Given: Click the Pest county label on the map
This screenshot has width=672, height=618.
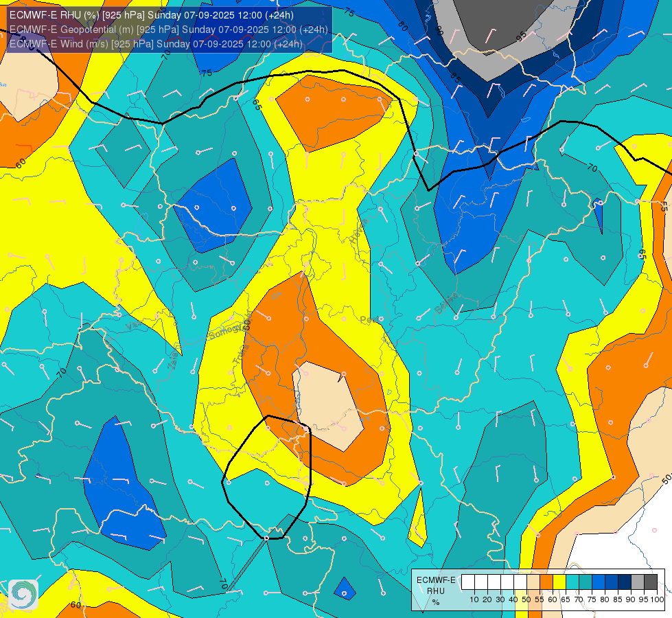Looking at the screenshot, I should 369,320.
